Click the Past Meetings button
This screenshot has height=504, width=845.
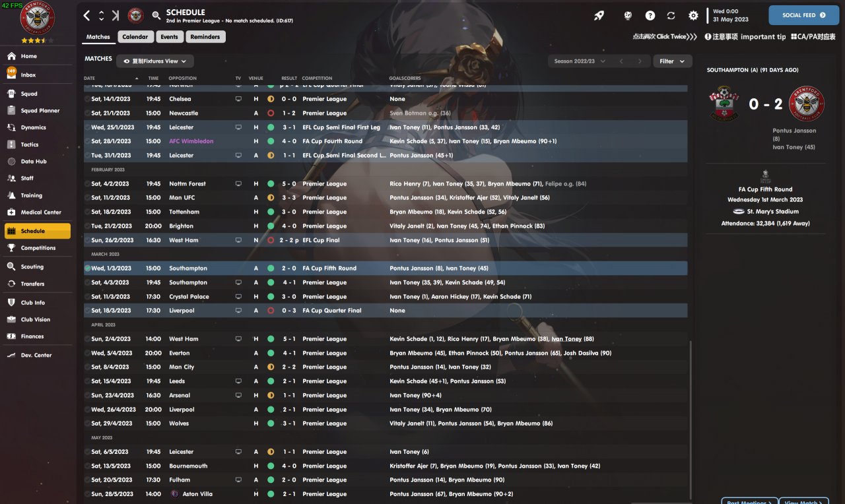click(x=749, y=501)
